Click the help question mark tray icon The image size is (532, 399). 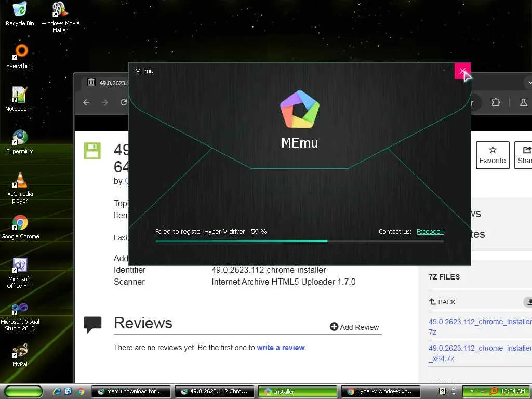pos(442,391)
